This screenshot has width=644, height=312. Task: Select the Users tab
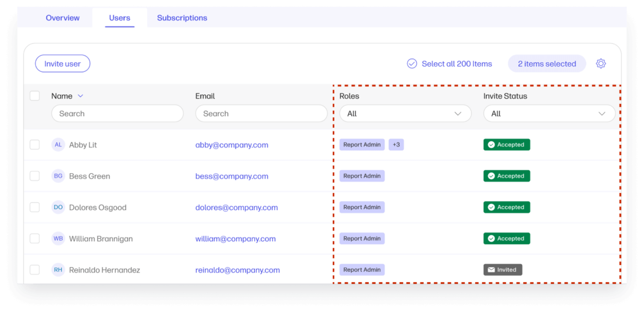(x=120, y=18)
